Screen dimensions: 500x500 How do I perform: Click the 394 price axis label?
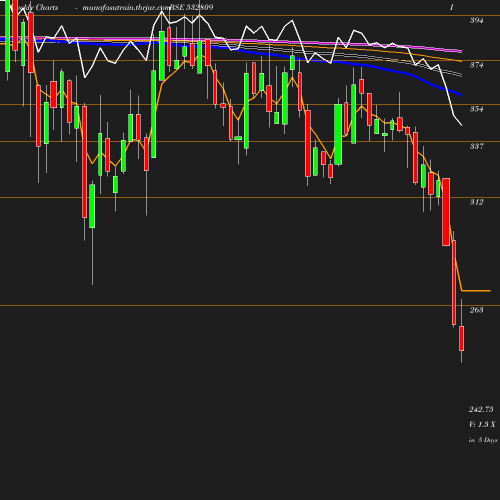click(x=476, y=20)
